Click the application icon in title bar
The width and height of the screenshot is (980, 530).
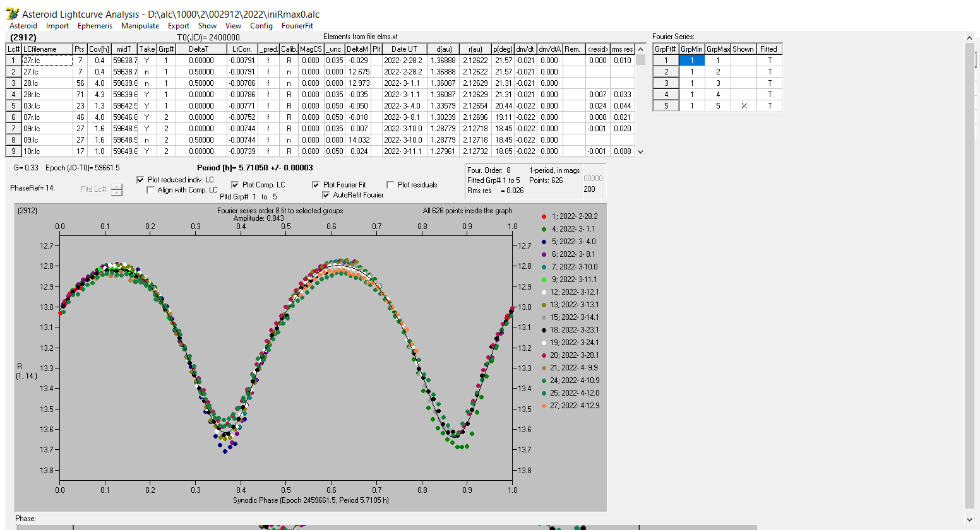pos(12,13)
